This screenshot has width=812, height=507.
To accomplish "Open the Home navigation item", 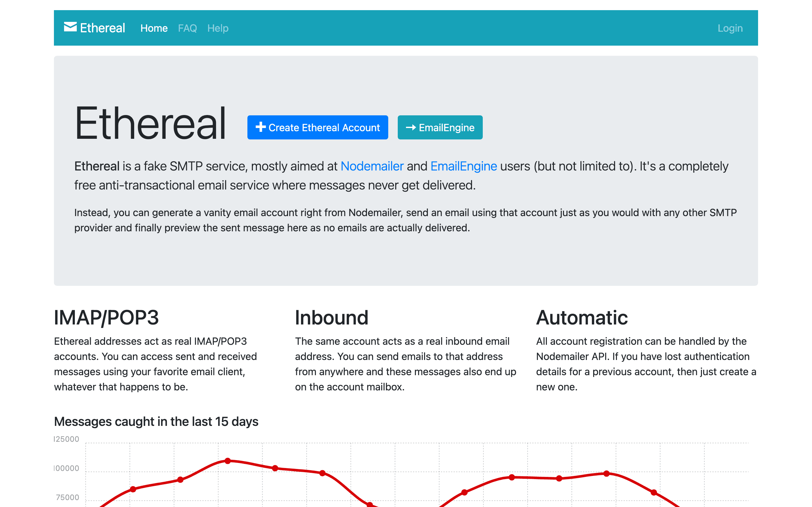I will (x=154, y=28).
